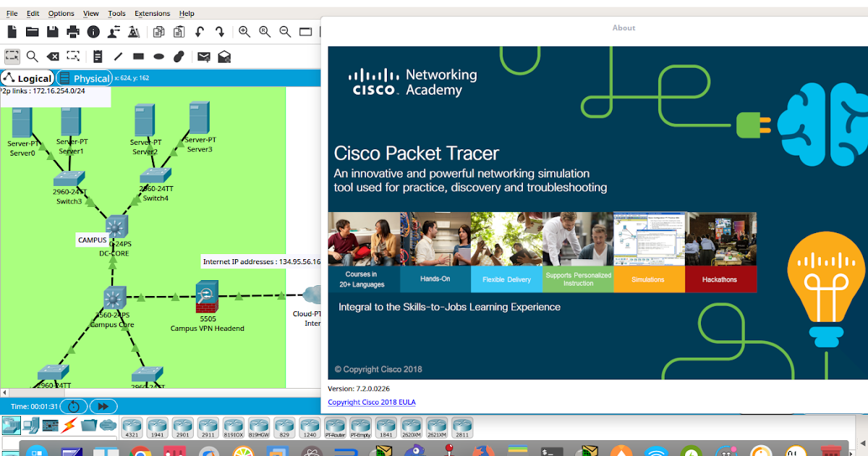Open the Options menu
This screenshot has height=456, width=868.
tap(61, 12)
